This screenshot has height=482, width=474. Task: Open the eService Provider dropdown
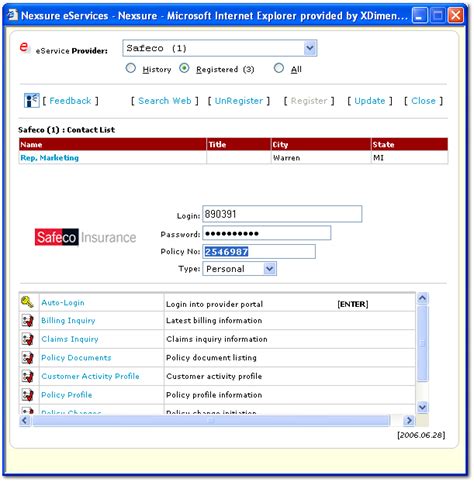point(310,48)
